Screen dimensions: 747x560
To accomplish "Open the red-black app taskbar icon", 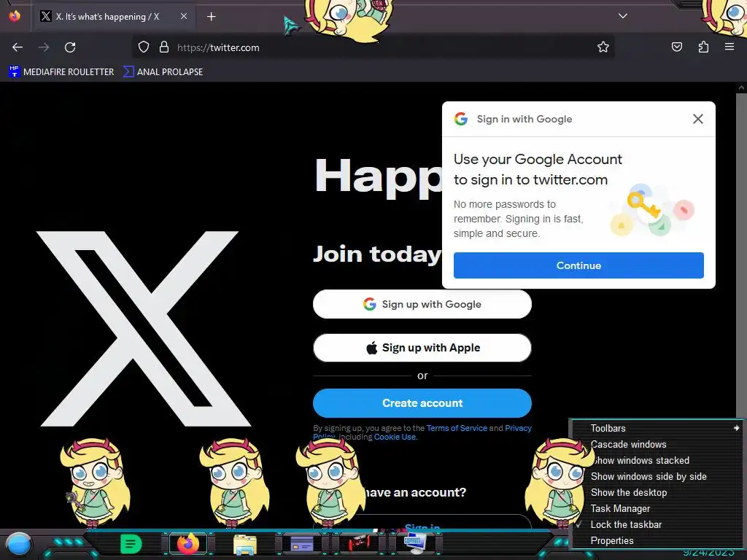I will point(359,542).
